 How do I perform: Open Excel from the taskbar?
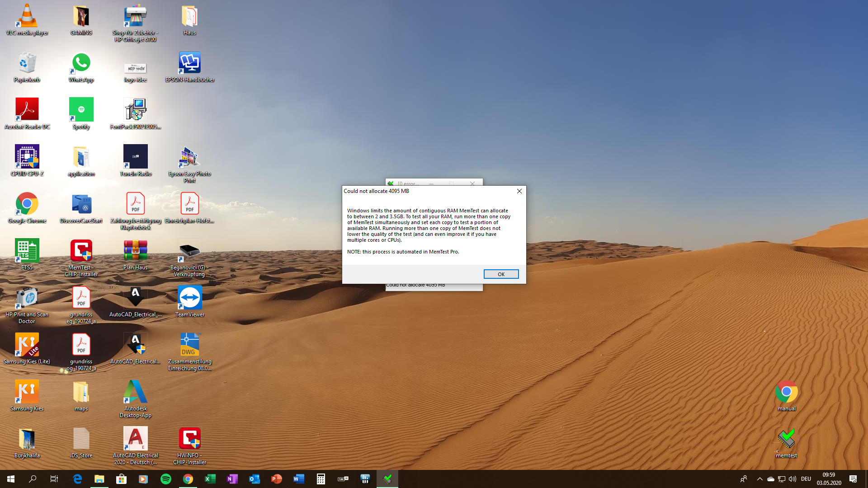pos(210,479)
